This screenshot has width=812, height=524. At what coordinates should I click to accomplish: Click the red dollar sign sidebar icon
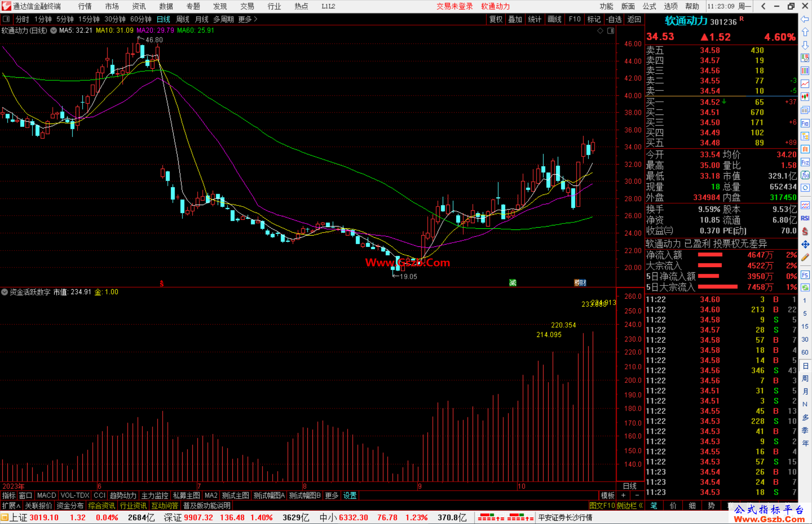(805, 231)
